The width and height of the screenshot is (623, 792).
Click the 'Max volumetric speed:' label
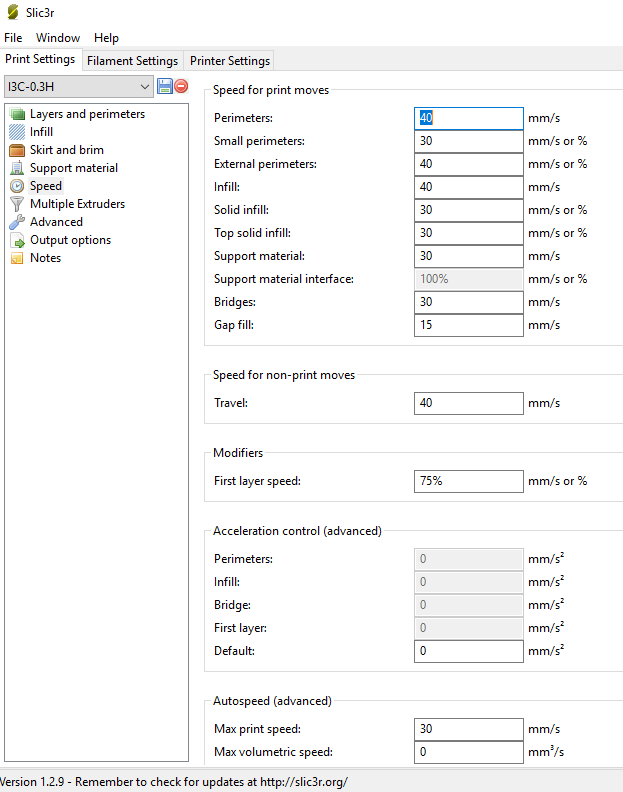(x=273, y=752)
